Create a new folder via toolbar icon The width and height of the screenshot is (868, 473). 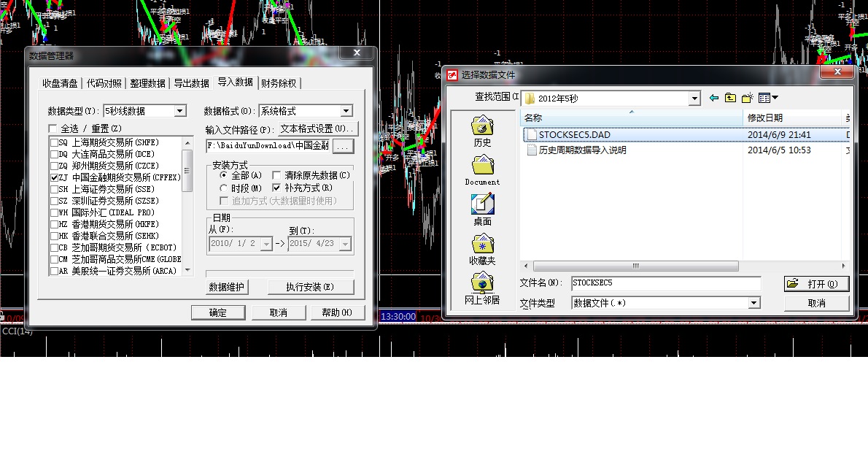747,98
